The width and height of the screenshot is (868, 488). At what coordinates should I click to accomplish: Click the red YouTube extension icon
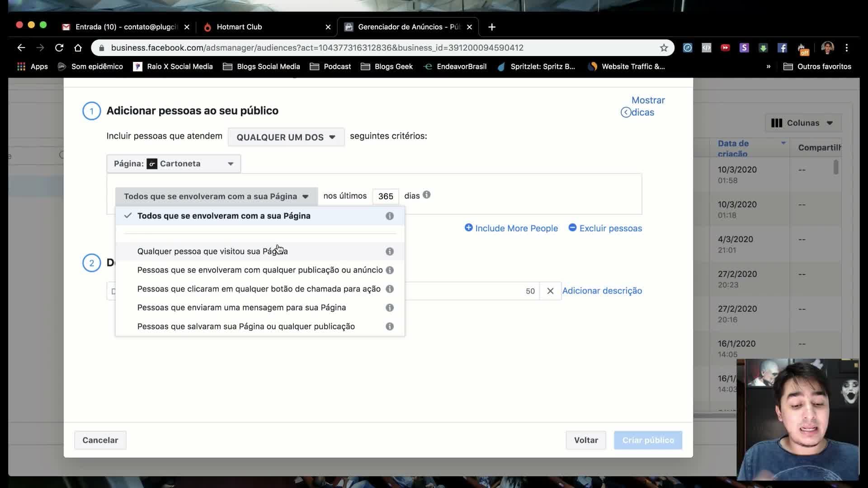pyautogui.click(x=725, y=48)
